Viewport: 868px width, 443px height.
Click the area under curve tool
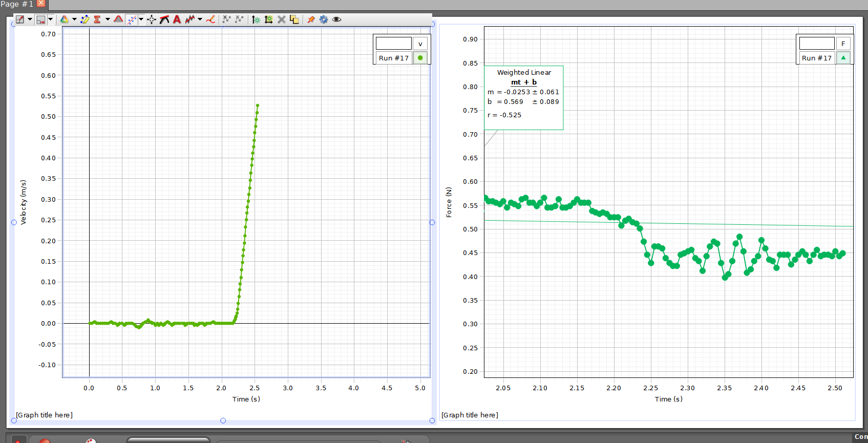[x=118, y=19]
